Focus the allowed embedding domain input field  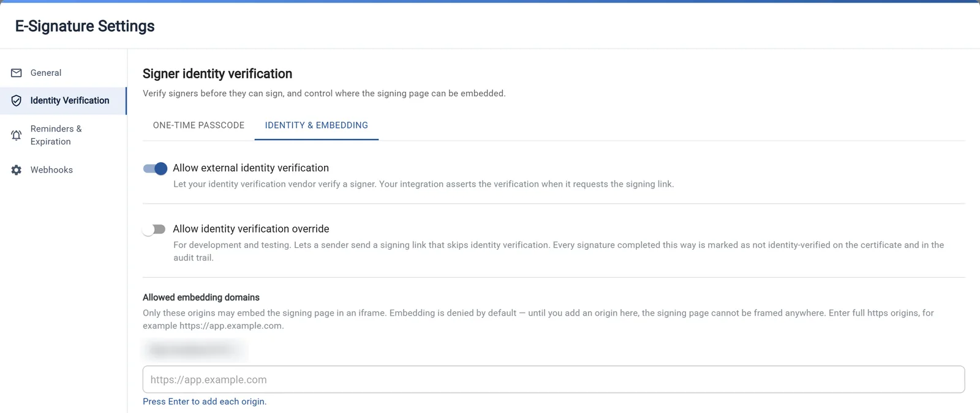pyautogui.click(x=554, y=379)
